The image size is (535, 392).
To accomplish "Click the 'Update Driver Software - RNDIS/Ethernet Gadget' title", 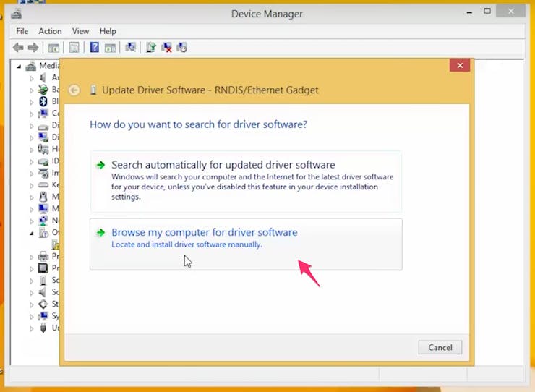I will pos(210,90).
